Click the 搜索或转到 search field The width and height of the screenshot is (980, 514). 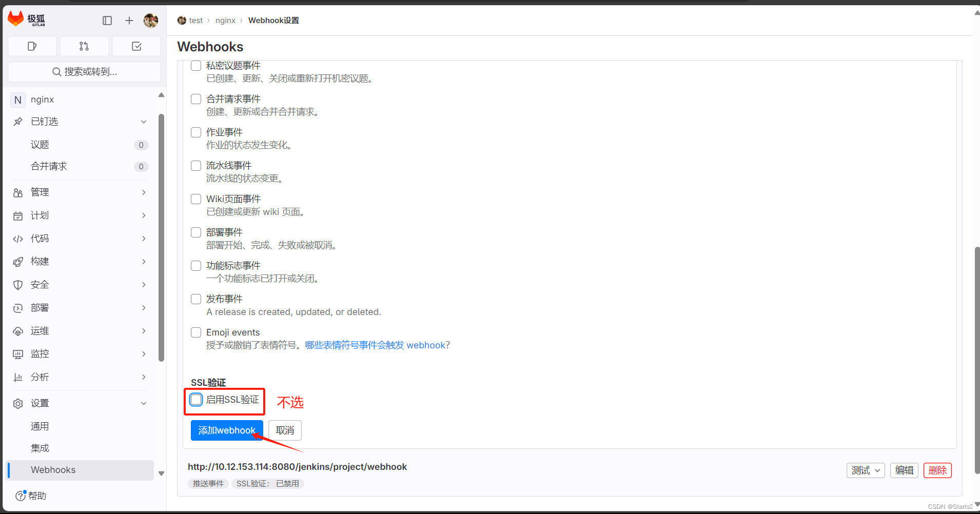click(85, 71)
